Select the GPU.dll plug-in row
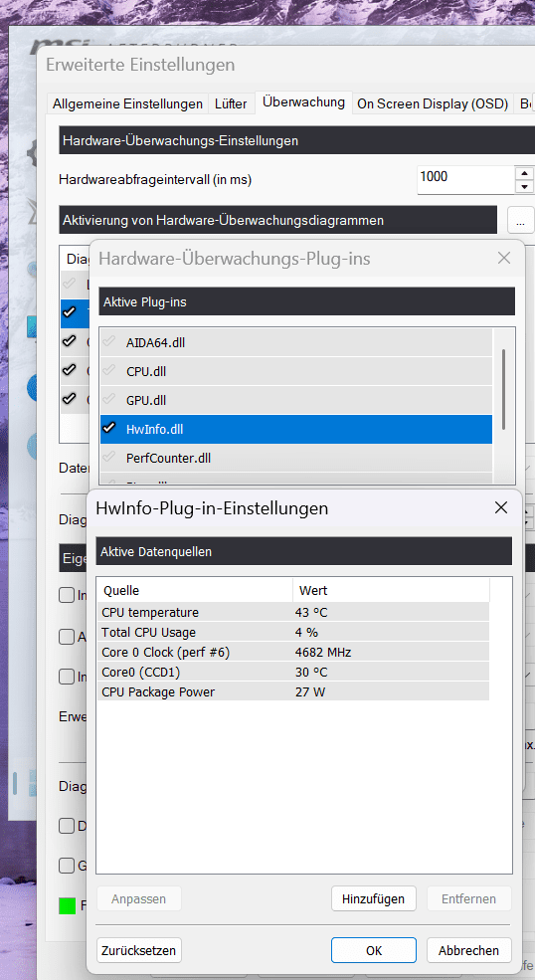535x980 pixels. pyautogui.click(x=296, y=400)
